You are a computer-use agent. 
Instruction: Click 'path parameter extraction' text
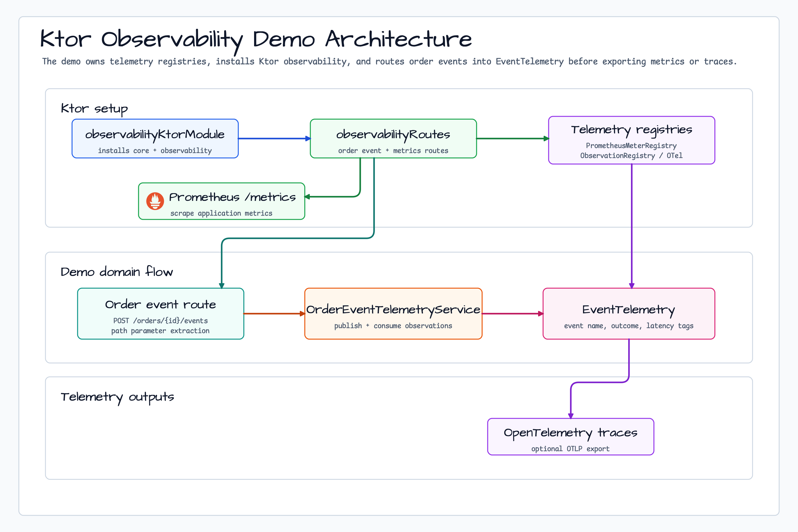160,331
